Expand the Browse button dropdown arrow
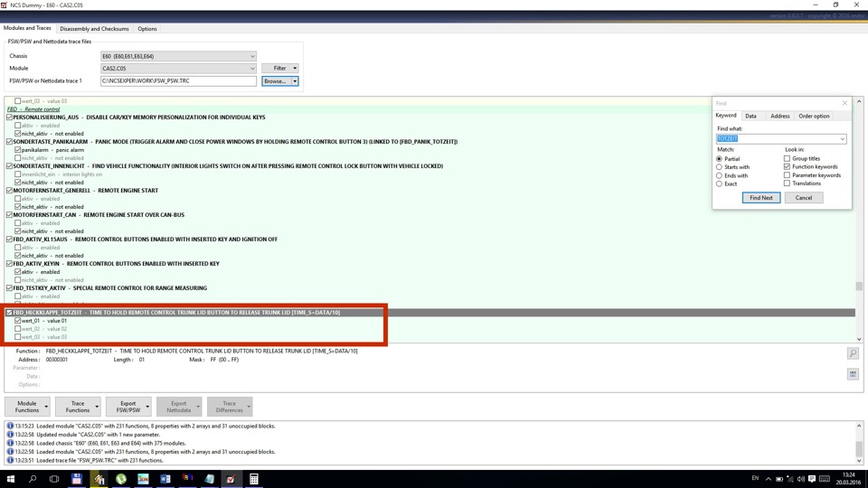The height and width of the screenshot is (488, 868). click(295, 81)
